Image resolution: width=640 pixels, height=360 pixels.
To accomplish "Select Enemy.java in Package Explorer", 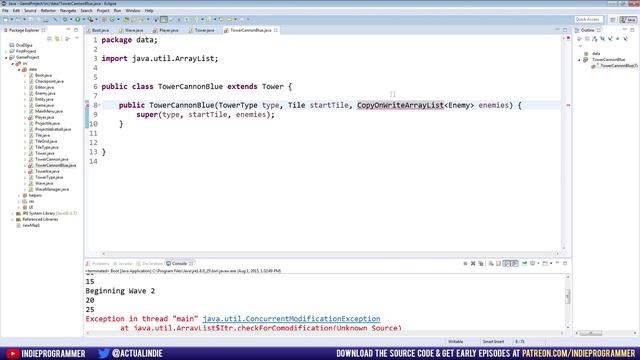I will click(45, 93).
